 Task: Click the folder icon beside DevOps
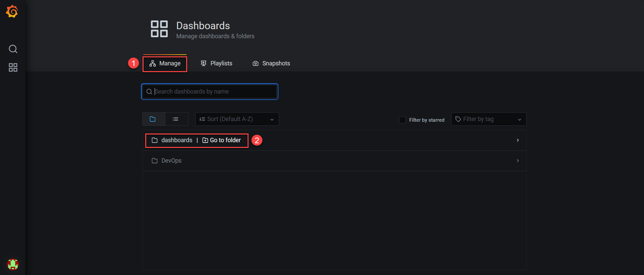click(155, 161)
